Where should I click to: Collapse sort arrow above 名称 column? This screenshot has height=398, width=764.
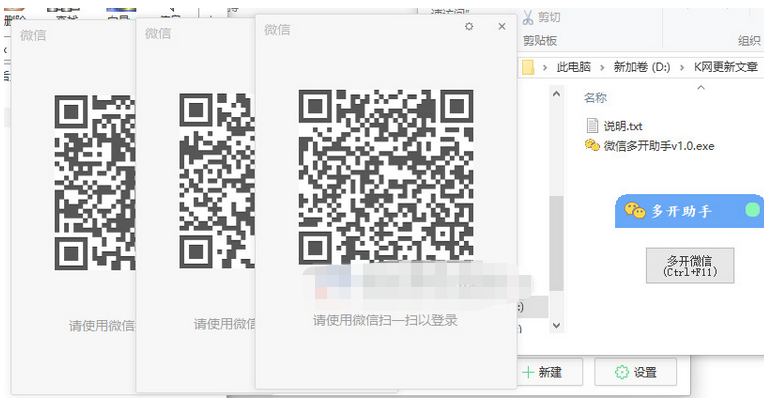click(701, 88)
